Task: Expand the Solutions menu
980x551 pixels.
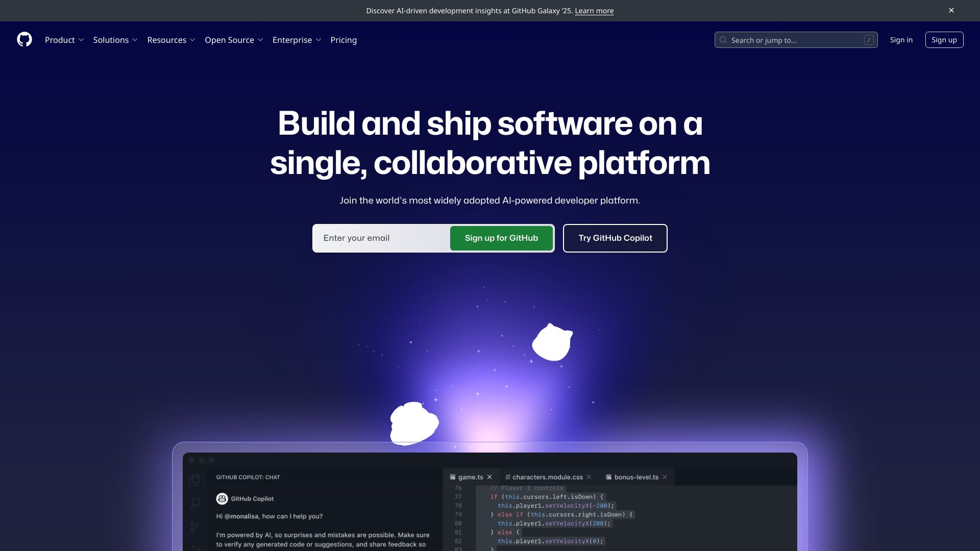Action: (115, 40)
